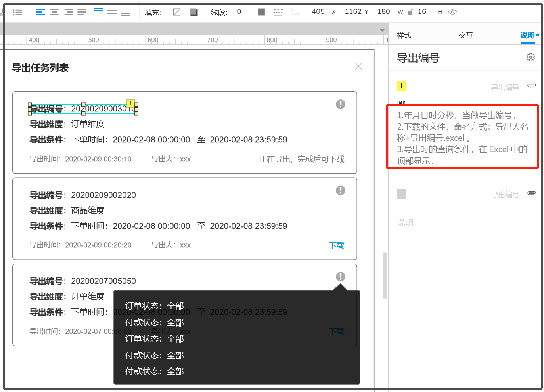Click 正在导出,完成后可下载 status text

302,159
